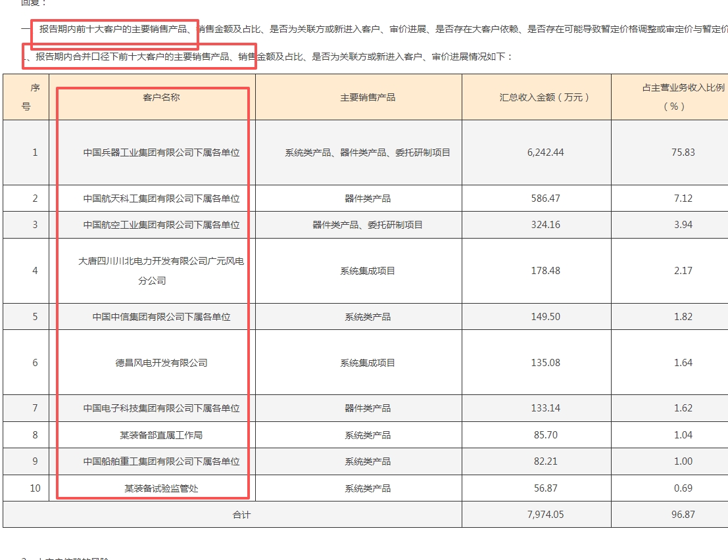The width and height of the screenshot is (728, 560).
Task: Click 器件类产品 in row 2
Action: pos(367,198)
